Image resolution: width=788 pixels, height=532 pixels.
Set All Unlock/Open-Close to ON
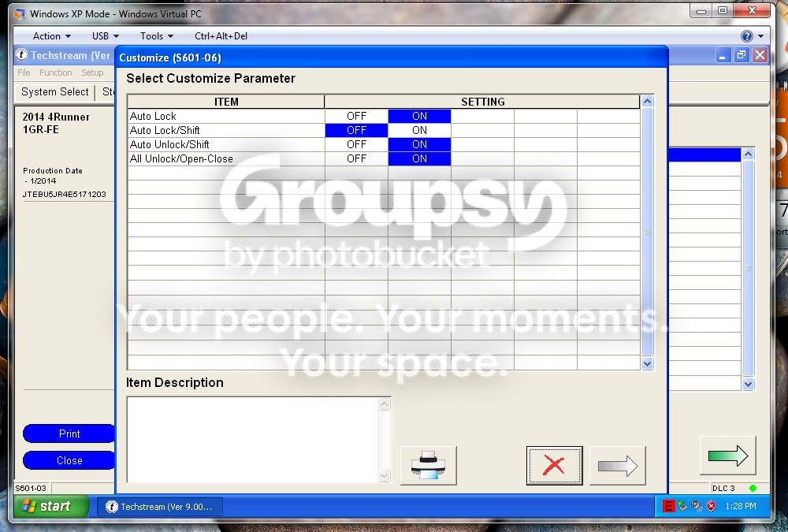[420, 159]
